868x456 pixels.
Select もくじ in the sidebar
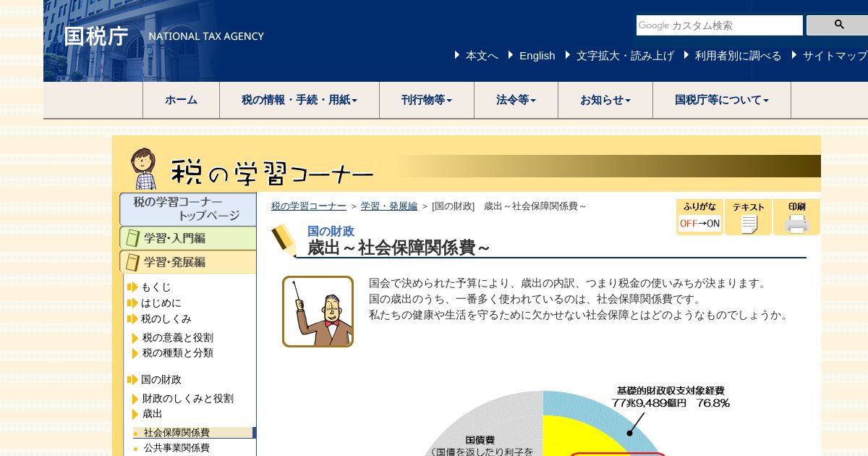tap(156, 287)
